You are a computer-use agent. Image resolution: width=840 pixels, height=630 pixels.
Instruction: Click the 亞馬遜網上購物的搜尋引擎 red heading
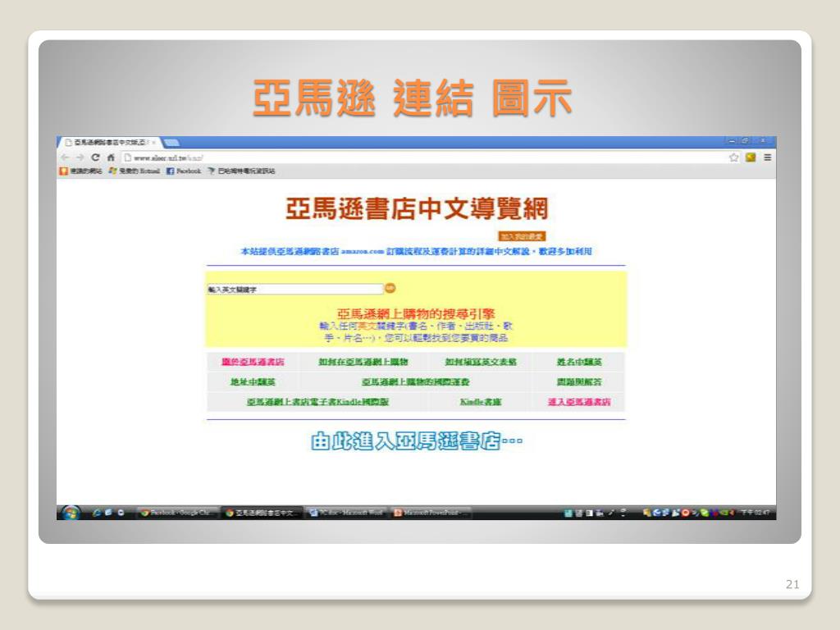pos(416,313)
